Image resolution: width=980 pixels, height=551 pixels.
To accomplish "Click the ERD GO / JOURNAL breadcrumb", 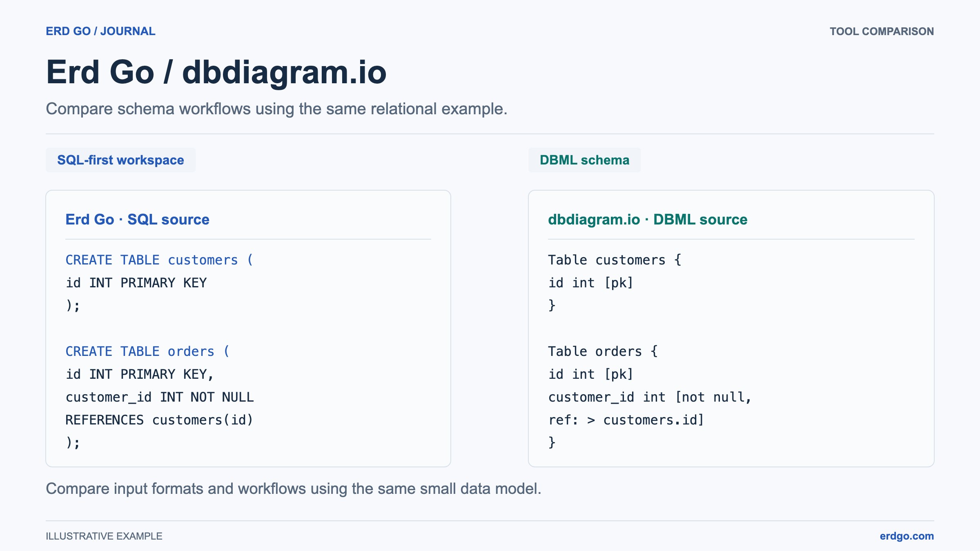I will 100,31.
